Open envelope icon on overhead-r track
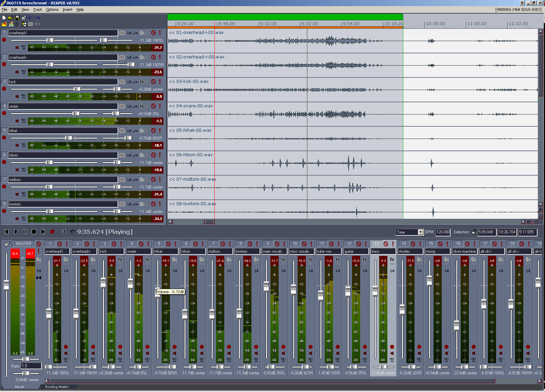The width and height of the screenshot is (545, 392). click(x=136, y=57)
